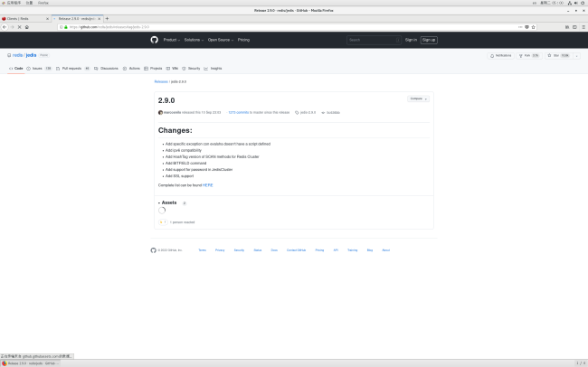Click the Sign up button
Viewport: 588px width, 367px height.
(429, 40)
